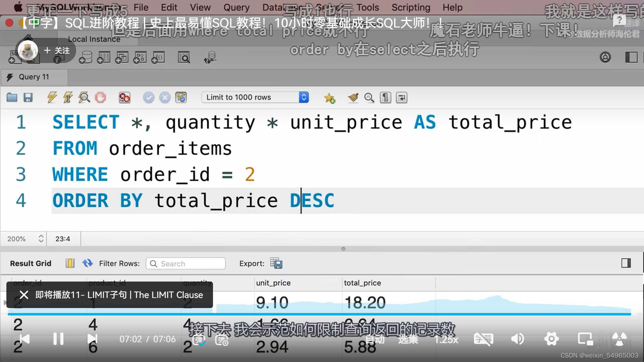Viewport: 644px width, 362px height.
Task: Toggle stop-on-error for script execution
Action: pyautogui.click(x=124, y=98)
